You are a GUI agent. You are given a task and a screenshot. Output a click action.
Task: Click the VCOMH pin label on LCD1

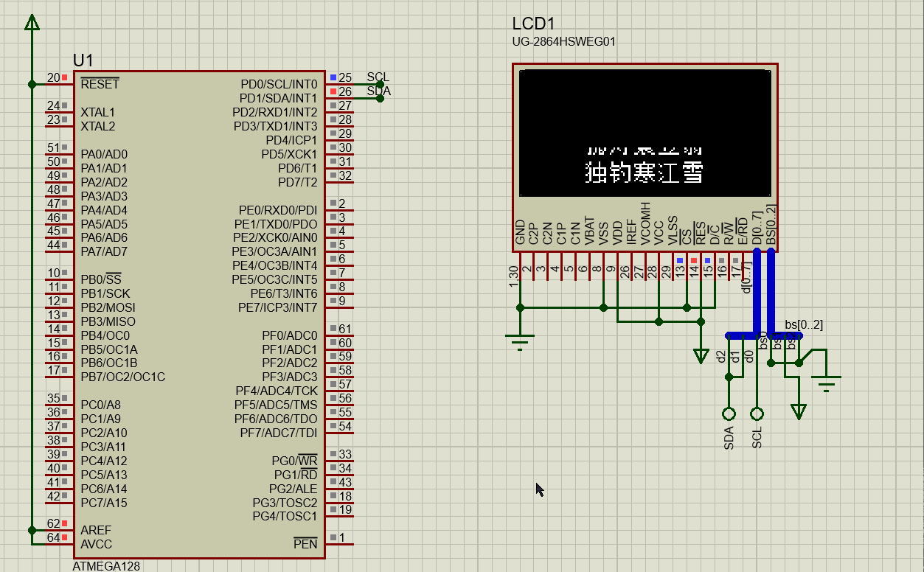tap(646, 223)
